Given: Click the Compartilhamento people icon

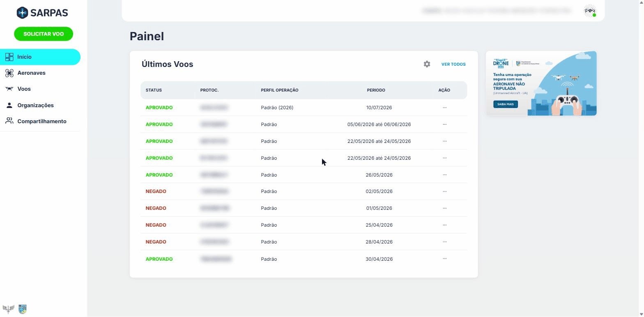Looking at the screenshot, I should (9, 121).
